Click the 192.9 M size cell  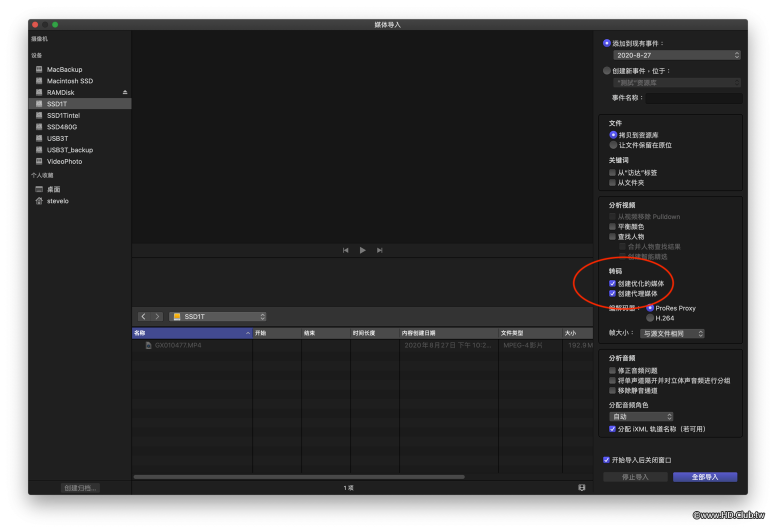coord(580,345)
